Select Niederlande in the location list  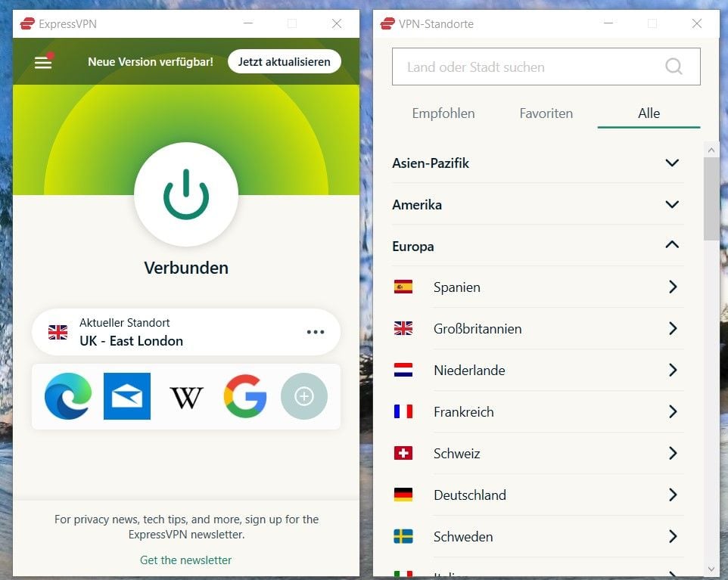point(537,371)
